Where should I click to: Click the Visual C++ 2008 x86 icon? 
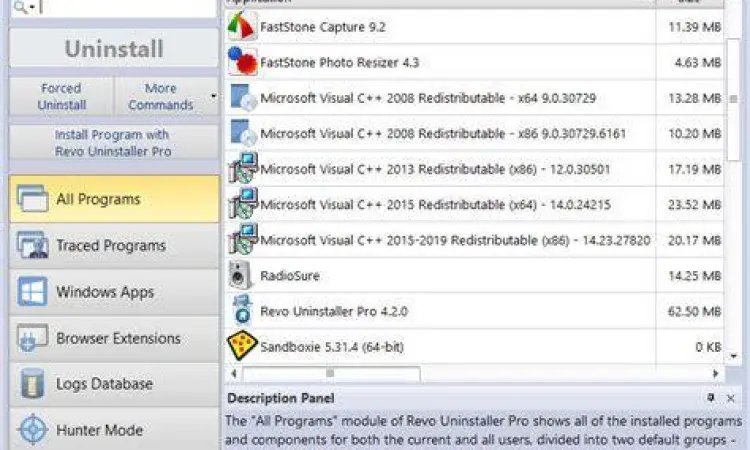pos(243,133)
